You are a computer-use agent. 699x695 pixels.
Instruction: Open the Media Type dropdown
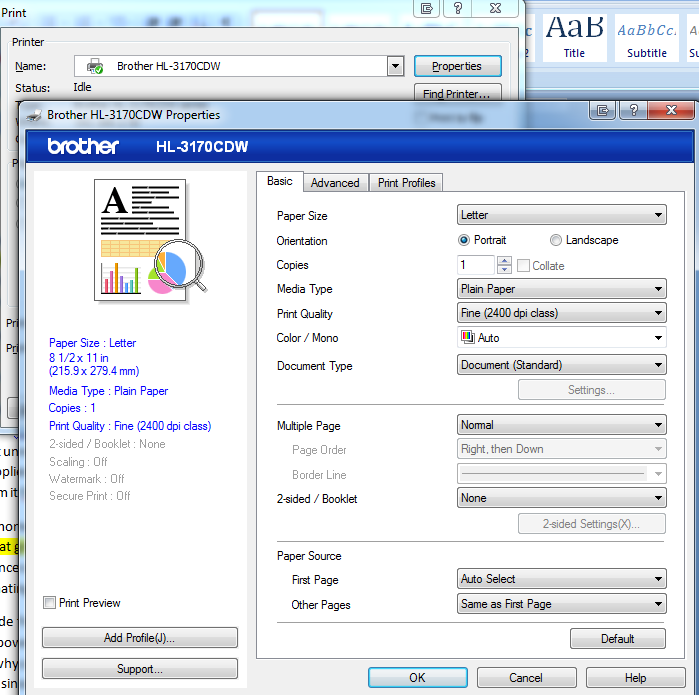(562, 289)
